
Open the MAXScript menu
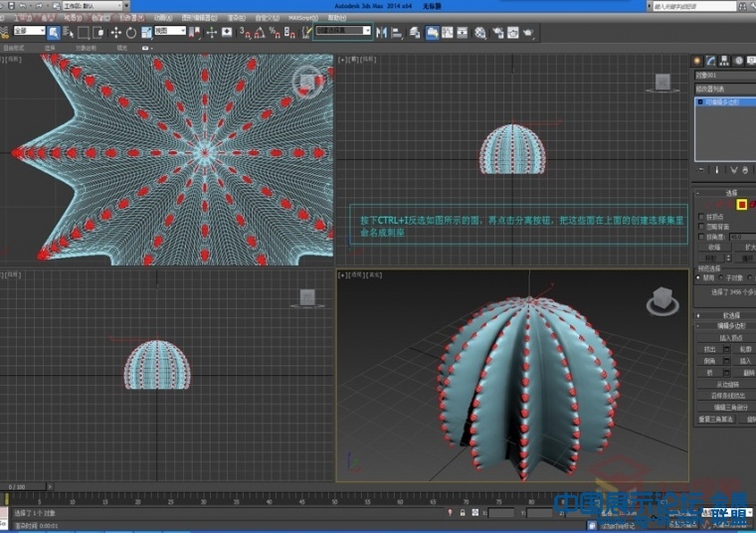point(303,18)
